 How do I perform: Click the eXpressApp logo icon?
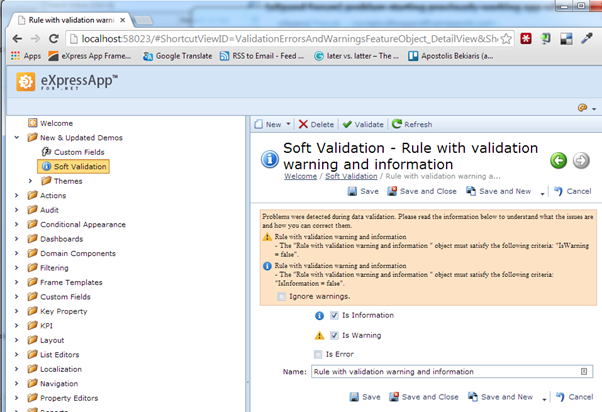pos(25,81)
